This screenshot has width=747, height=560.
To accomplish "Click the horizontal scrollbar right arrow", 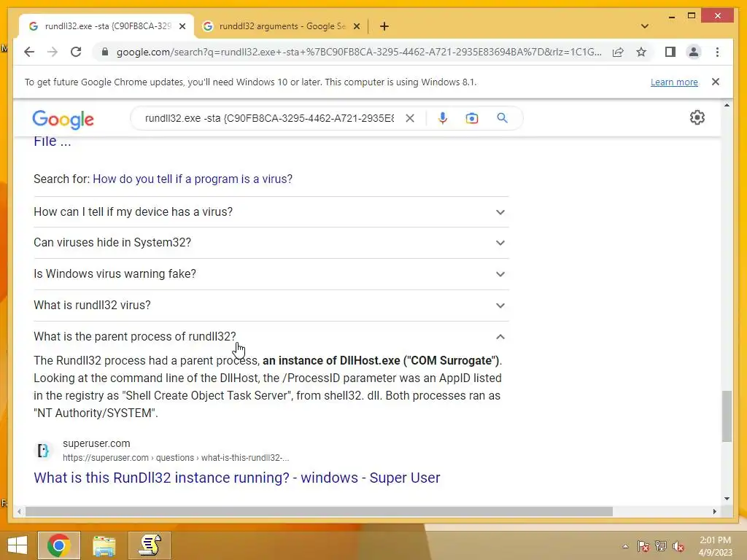I will click(715, 511).
